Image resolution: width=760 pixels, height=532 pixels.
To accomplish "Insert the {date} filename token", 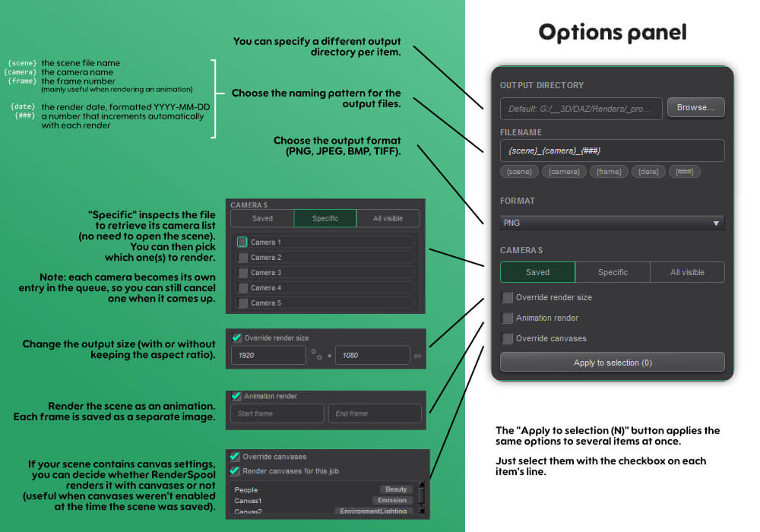I will (x=648, y=172).
